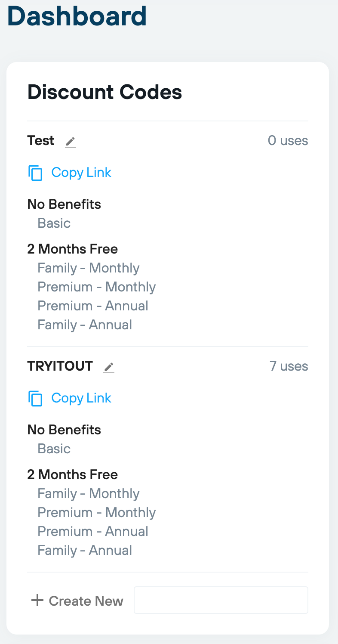Image resolution: width=338 pixels, height=644 pixels.
Task: Click Premium - Monthly under TRYITOUT code
Action: coord(97,513)
